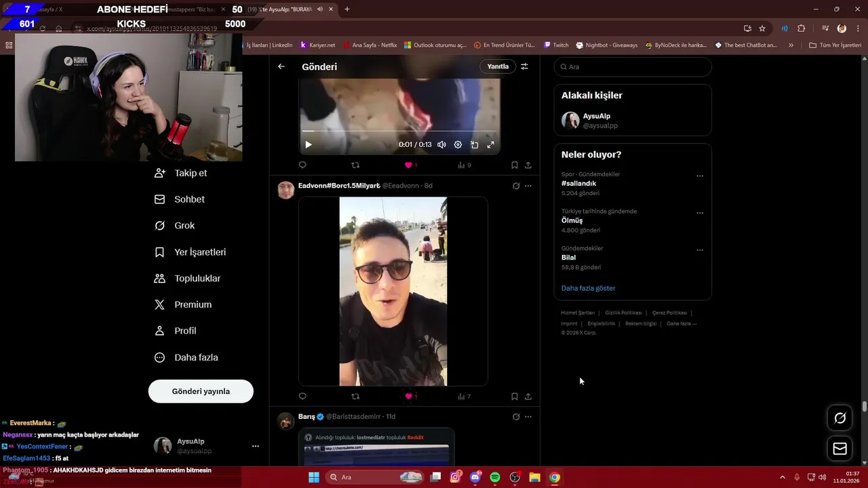View analytics showing 7 on Eadvonn's post
Screen dimensions: 868x488
coord(464,396)
